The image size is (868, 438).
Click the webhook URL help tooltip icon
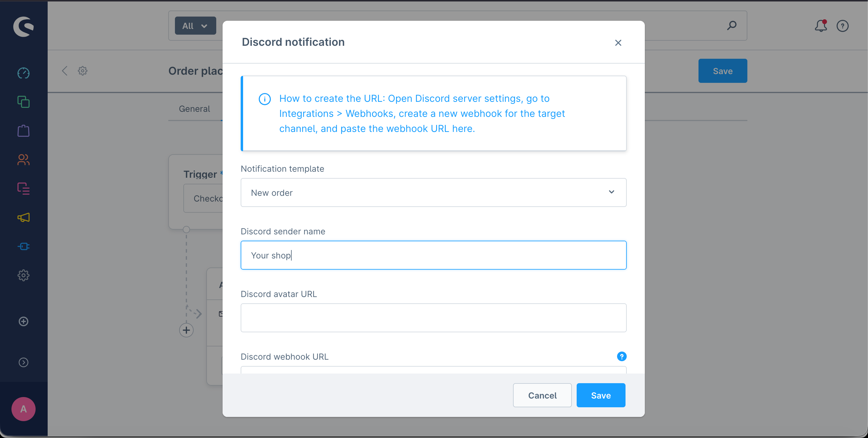click(621, 356)
